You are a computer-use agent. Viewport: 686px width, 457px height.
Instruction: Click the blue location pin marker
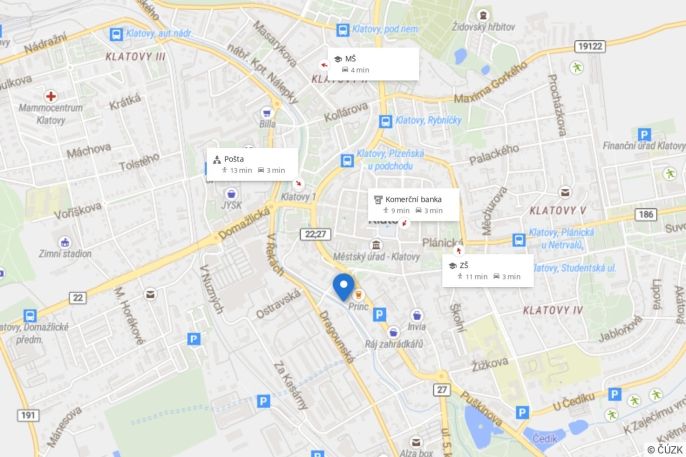(343, 287)
